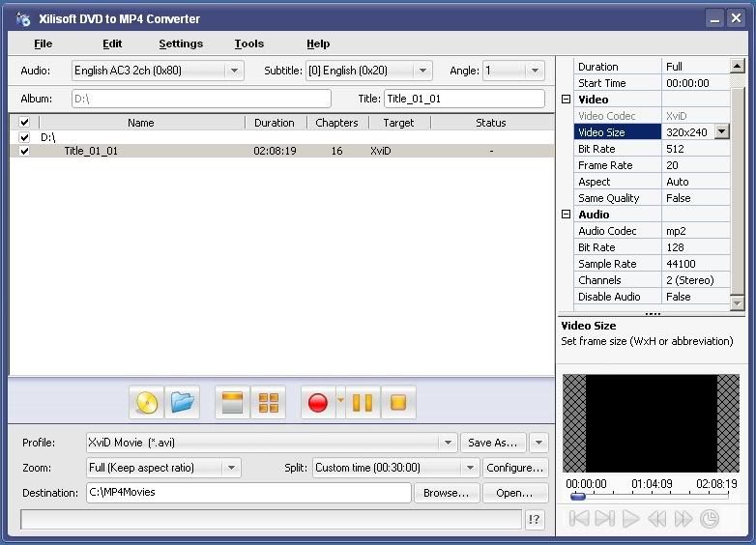Switch to the thumbnail grid view icon

pyautogui.click(x=268, y=402)
